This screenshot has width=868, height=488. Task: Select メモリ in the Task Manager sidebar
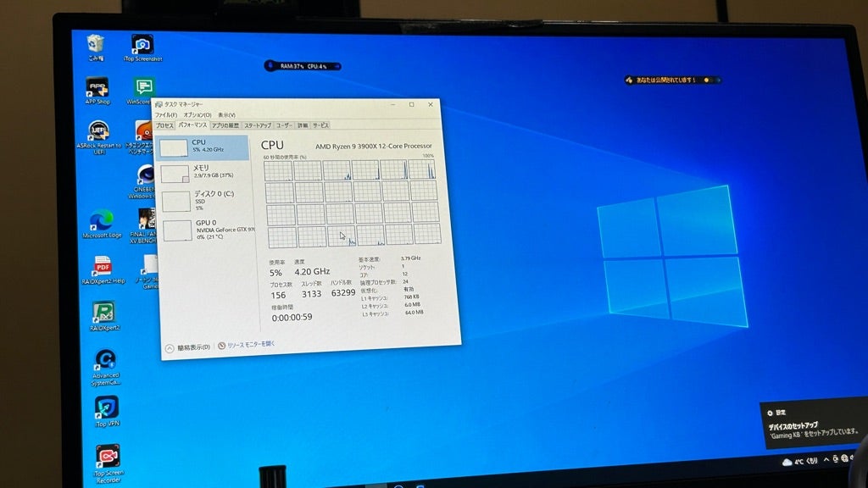point(202,169)
